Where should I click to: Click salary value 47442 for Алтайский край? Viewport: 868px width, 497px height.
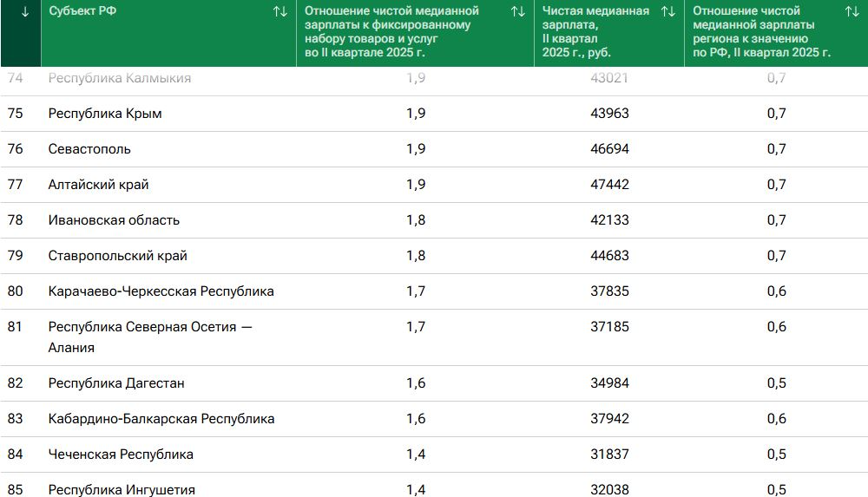(x=609, y=184)
